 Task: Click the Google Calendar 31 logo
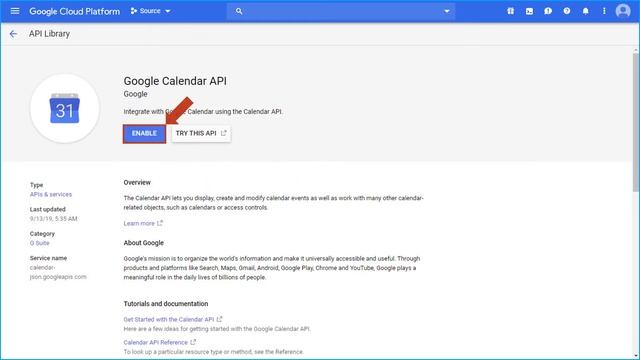point(64,109)
